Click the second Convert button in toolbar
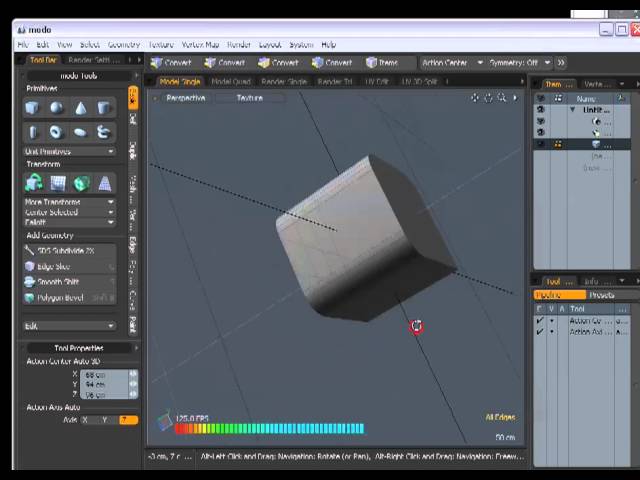640x480 pixels. point(225,62)
